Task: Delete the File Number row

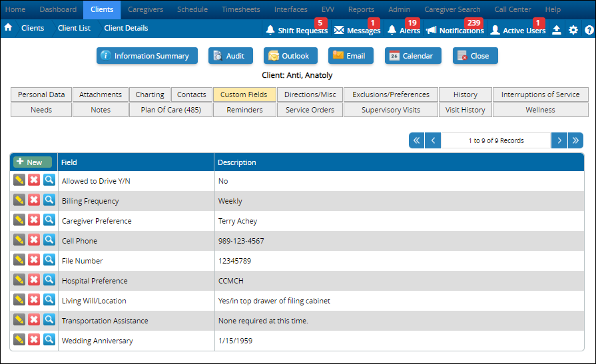Action: 34,260
